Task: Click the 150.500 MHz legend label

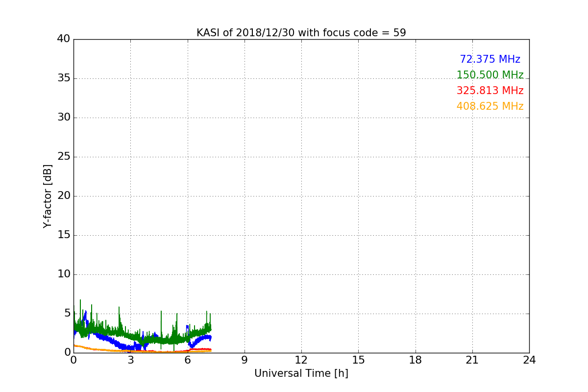Action: (x=490, y=75)
